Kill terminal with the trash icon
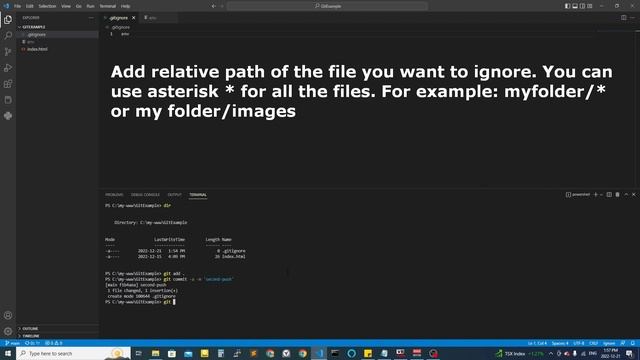The height and width of the screenshot is (360, 640). [618, 195]
